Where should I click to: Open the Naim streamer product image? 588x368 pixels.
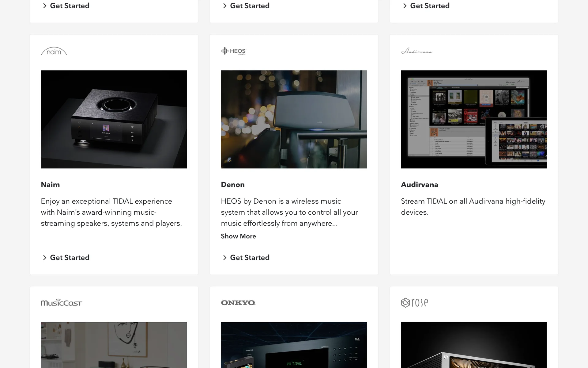pyautogui.click(x=114, y=119)
